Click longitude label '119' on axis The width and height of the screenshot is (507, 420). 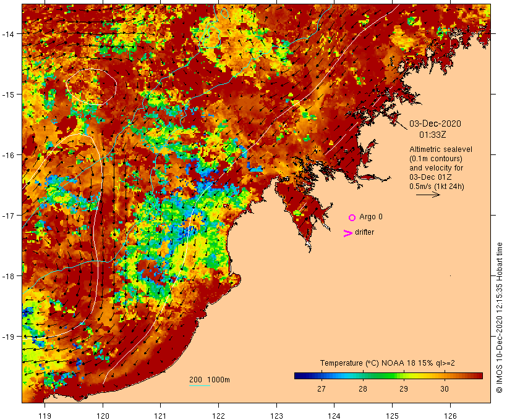[45, 416]
